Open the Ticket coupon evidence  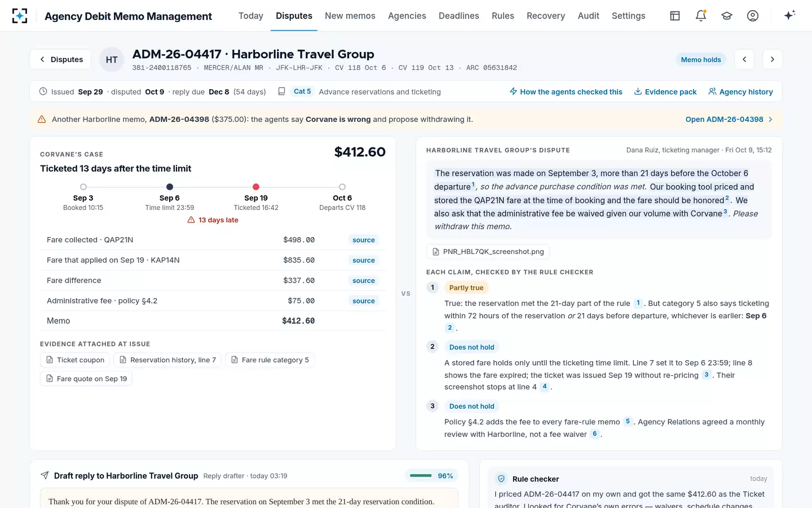75,360
